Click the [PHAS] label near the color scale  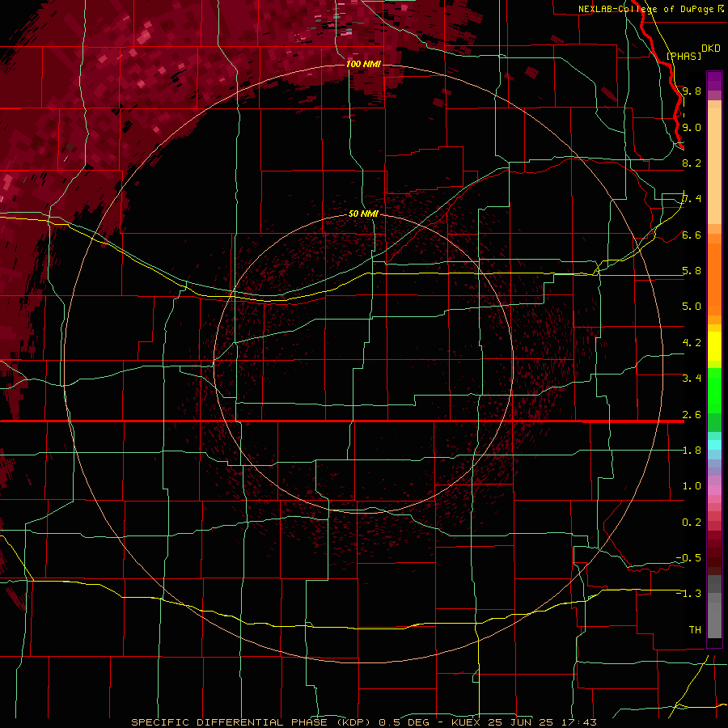[x=684, y=56]
